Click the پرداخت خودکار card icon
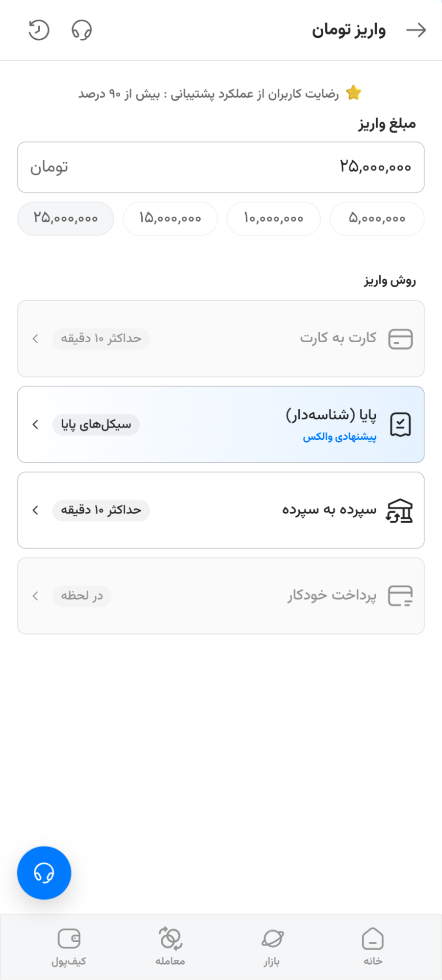The height and width of the screenshot is (980, 442). click(x=400, y=596)
